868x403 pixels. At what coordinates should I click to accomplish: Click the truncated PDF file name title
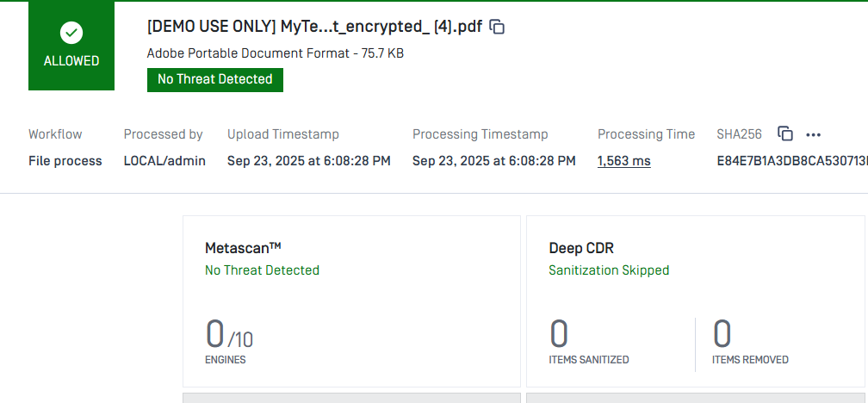tap(314, 27)
